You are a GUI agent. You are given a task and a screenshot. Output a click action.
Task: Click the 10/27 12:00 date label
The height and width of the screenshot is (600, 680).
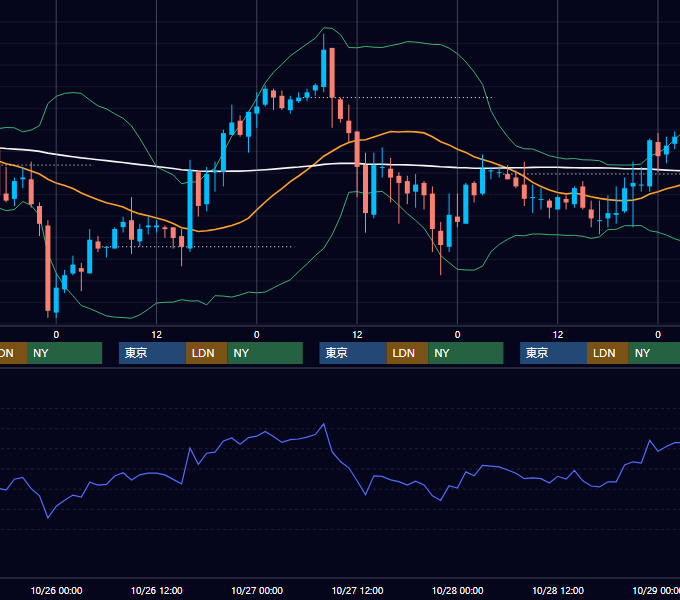(x=357, y=590)
